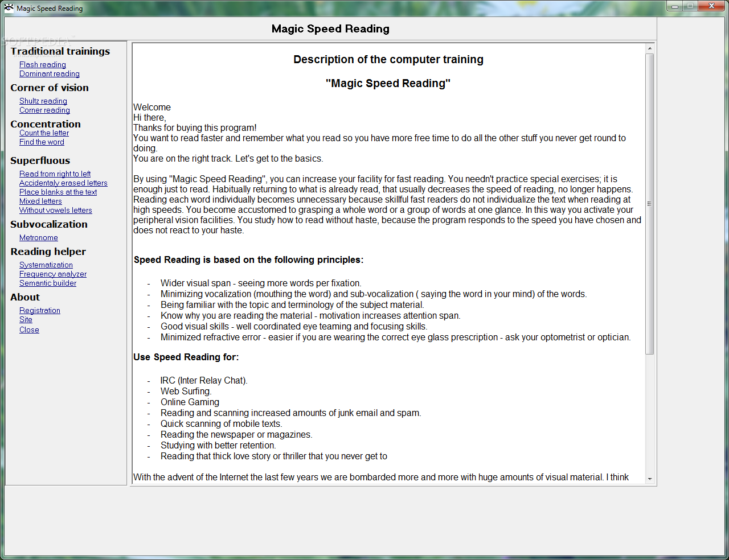The height and width of the screenshot is (560, 729).
Task: Open Place blanks at the text exercise
Action: tap(58, 192)
